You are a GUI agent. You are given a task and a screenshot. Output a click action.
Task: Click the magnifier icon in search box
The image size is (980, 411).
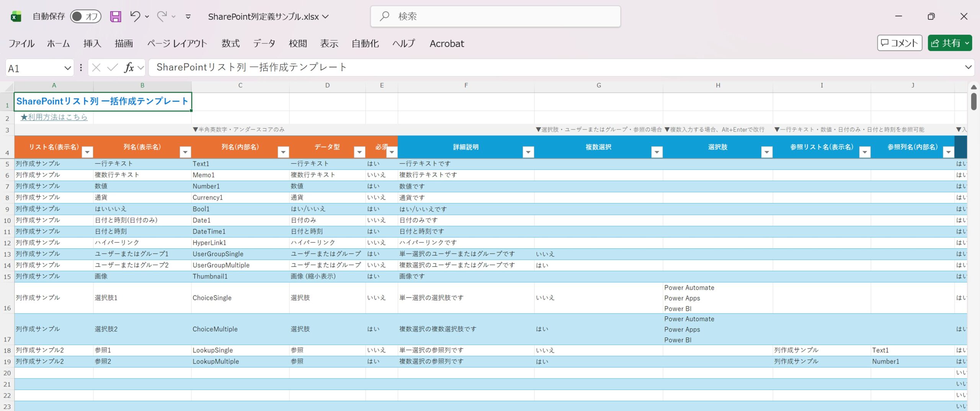pyautogui.click(x=384, y=16)
